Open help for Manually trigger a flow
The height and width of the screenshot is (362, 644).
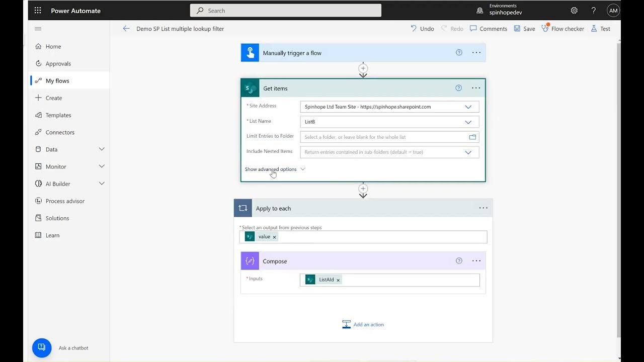(x=459, y=52)
